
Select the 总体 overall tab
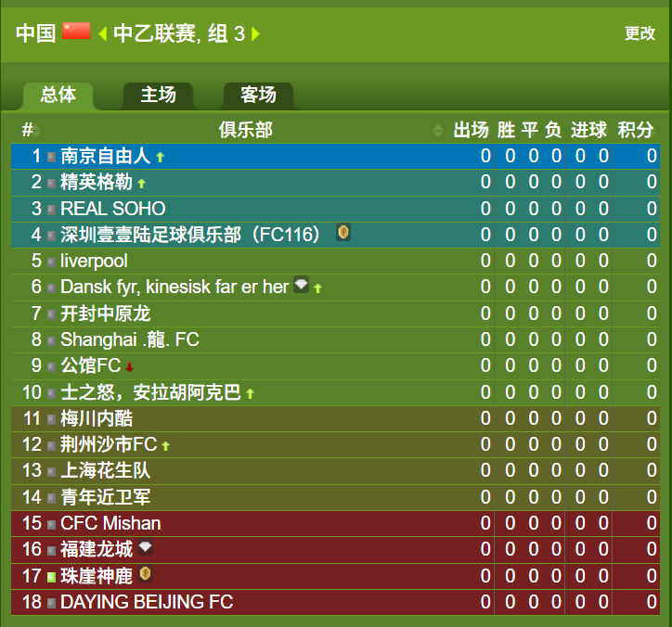(x=58, y=96)
